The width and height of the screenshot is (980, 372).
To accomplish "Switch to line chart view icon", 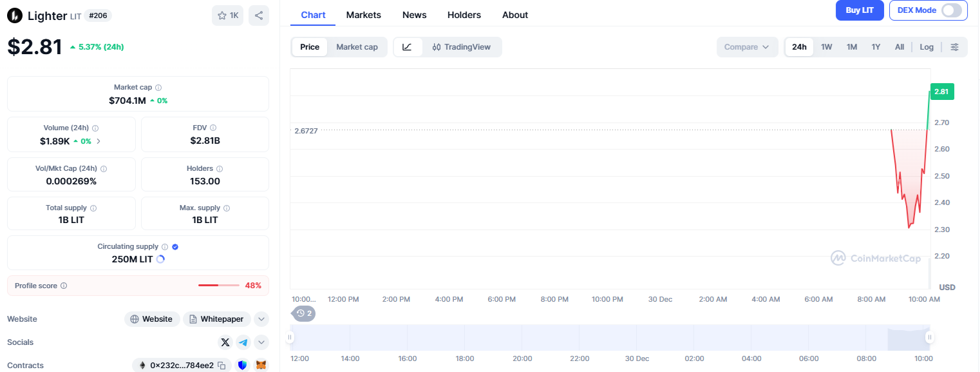I will (x=408, y=47).
